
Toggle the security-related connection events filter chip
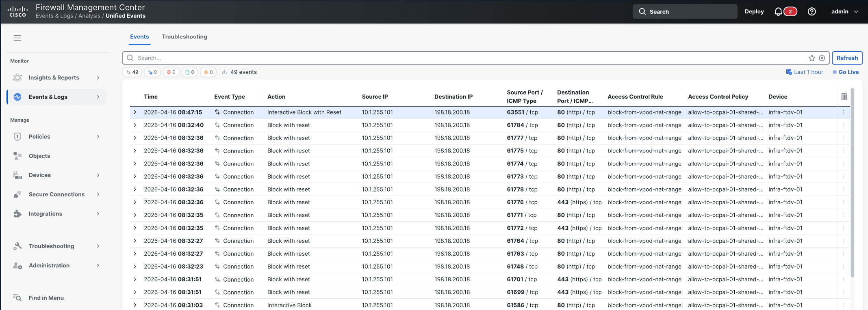pos(152,72)
